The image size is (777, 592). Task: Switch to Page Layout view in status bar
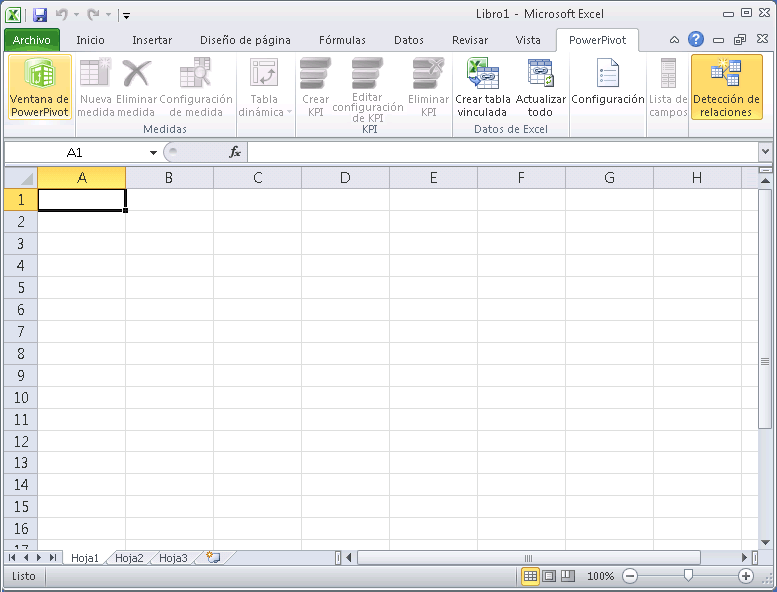click(x=549, y=576)
